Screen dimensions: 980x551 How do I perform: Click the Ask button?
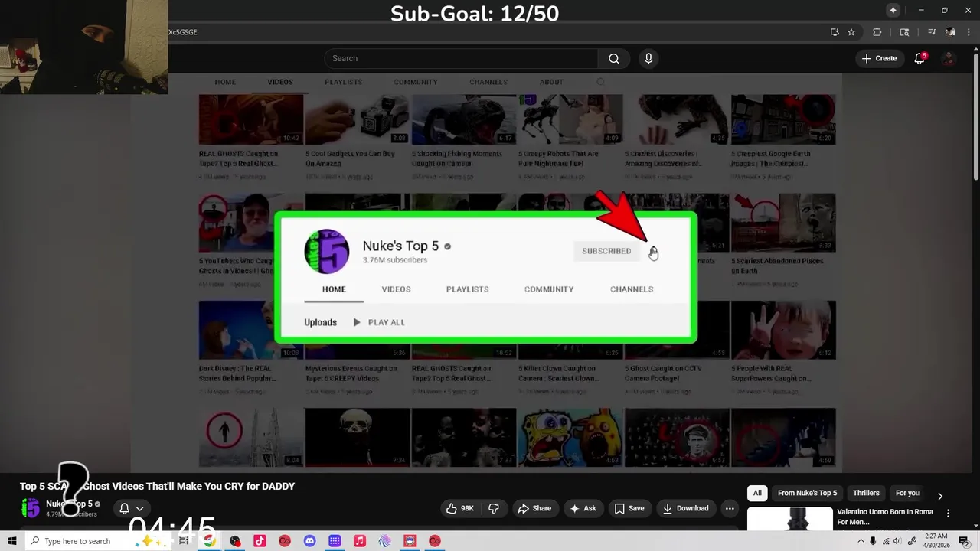coord(583,508)
